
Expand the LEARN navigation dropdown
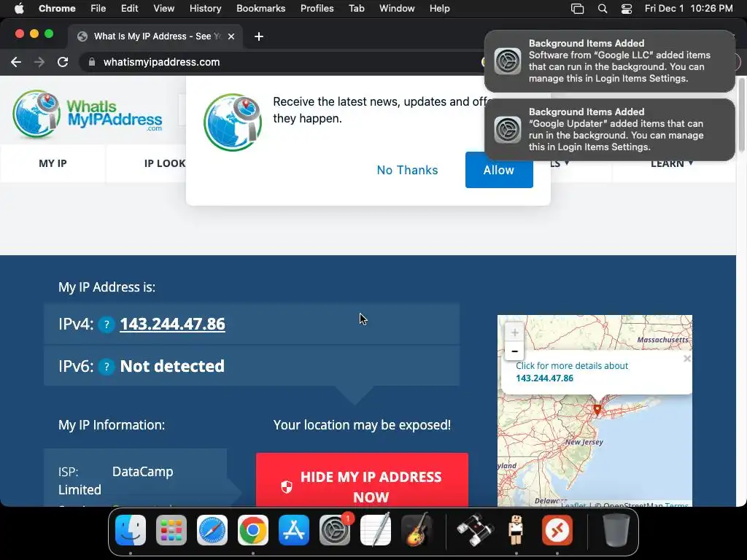672,163
